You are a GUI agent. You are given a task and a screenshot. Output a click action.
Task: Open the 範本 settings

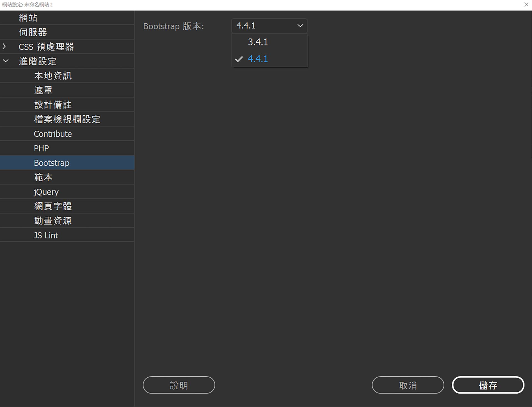[43, 177]
